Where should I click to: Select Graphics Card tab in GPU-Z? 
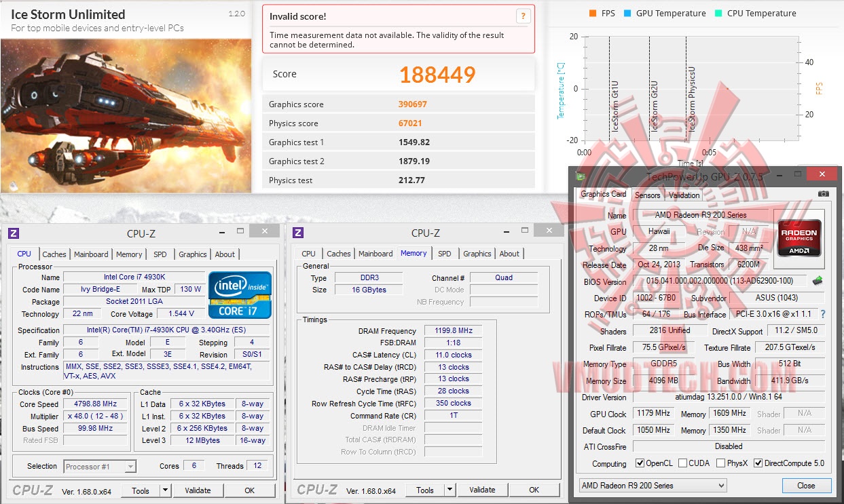pyautogui.click(x=604, y=194)
